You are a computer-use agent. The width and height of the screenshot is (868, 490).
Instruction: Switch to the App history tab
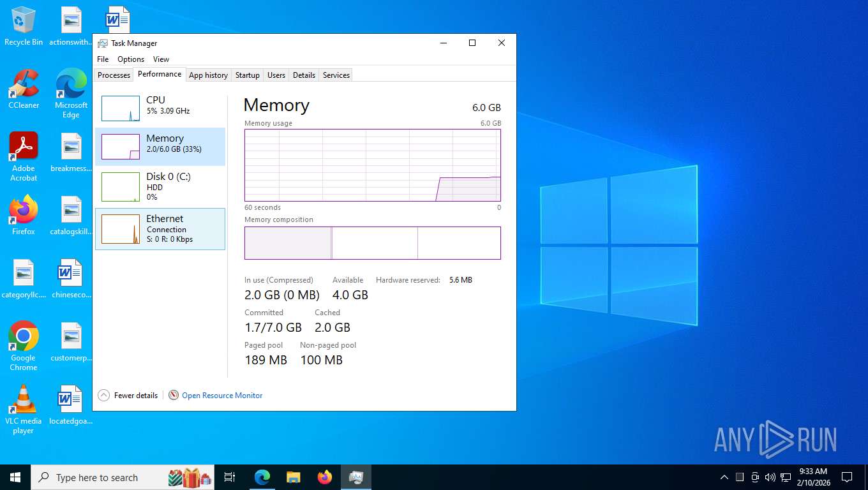[x=208, y=75]
